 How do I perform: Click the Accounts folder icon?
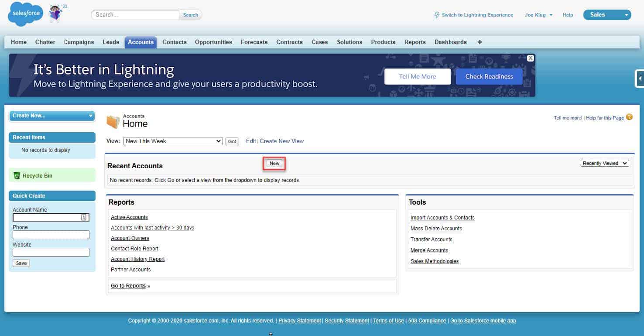113,122
